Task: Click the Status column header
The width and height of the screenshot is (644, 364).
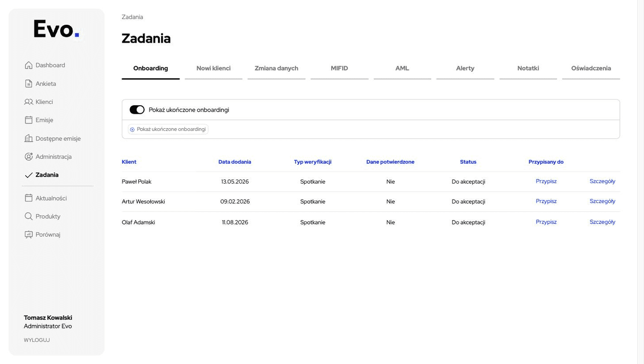Action: point(468,162)
